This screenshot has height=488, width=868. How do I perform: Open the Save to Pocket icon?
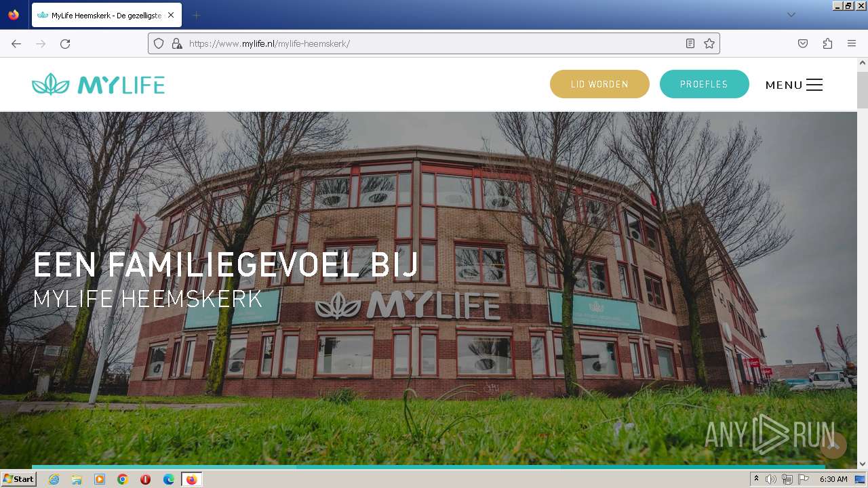click(803, 43)
